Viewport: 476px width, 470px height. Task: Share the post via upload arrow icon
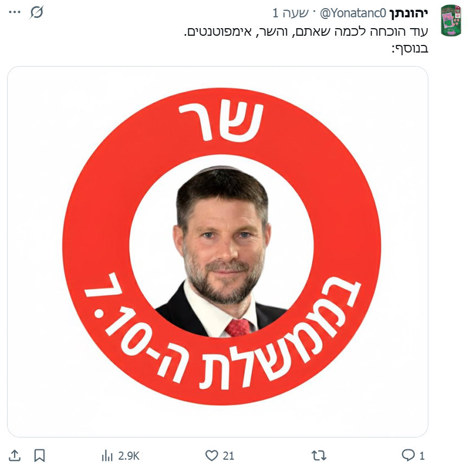(15, 455)
